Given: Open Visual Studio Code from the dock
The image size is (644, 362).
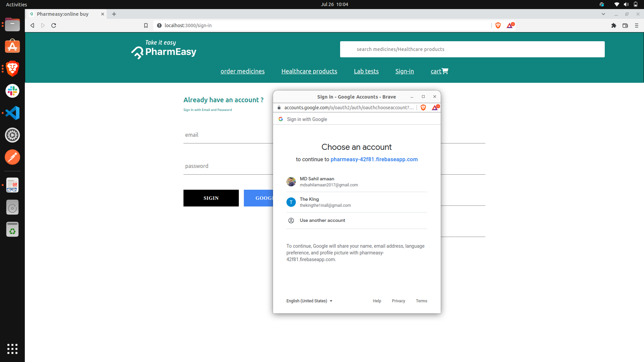Looking at the screenshot, I should click(12, 113).
